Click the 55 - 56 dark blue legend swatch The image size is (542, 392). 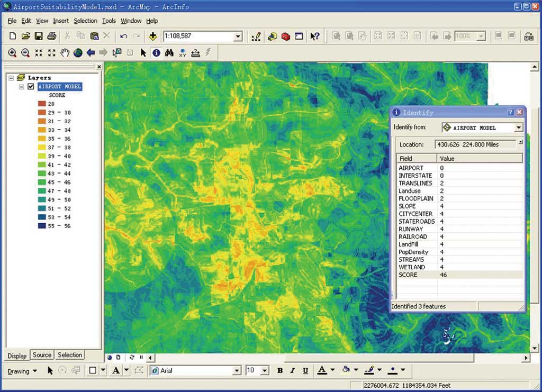pyautogui.click(x=42, y=226)
